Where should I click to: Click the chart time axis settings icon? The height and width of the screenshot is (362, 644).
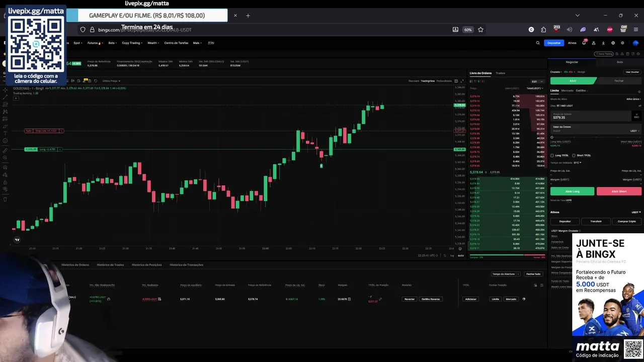point(460,249)
